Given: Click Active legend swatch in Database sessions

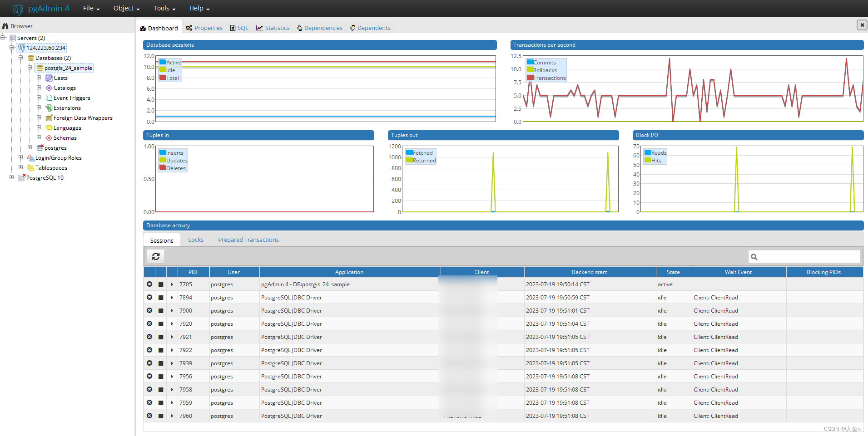Looking at the screenshot, I should tap(163, 62).
